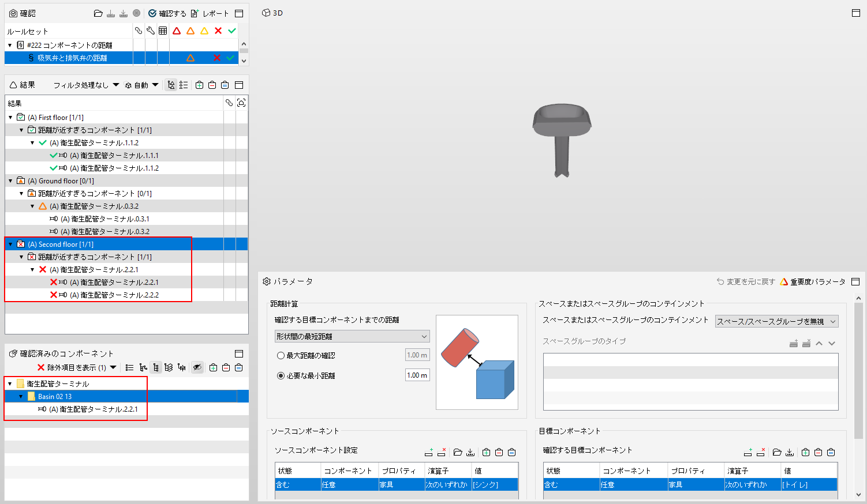Toggle the red critical severity triangle header
This screenshot has height=504, width=867.
(177, 31)
